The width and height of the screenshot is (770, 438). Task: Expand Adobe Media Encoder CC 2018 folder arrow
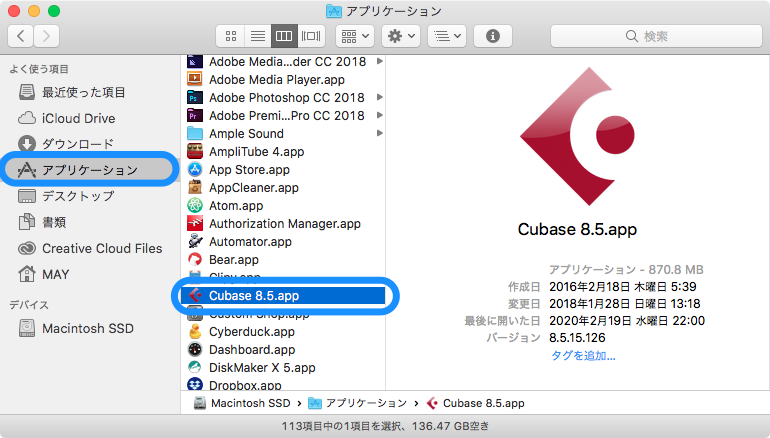coord(380,61)
